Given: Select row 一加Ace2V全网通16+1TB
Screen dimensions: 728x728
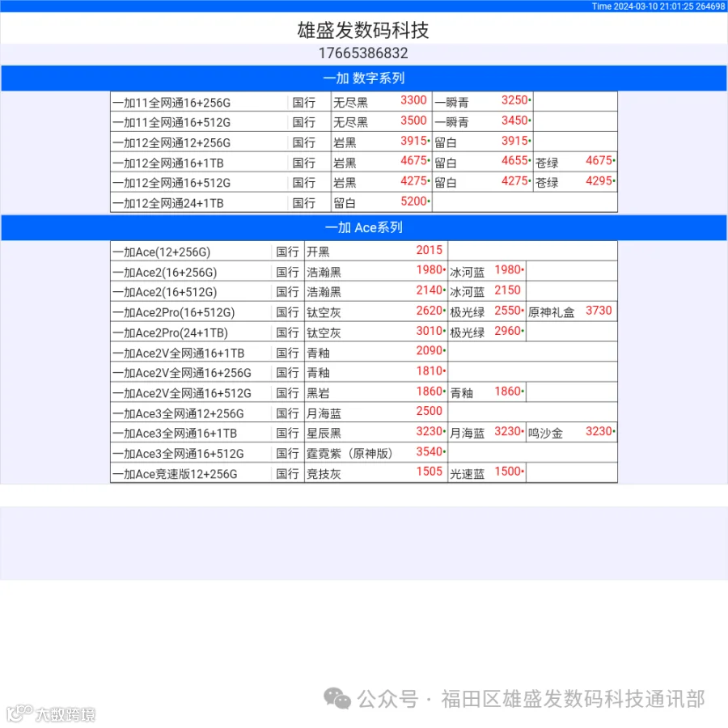Looking at the screenshot, I should (364, 353).
